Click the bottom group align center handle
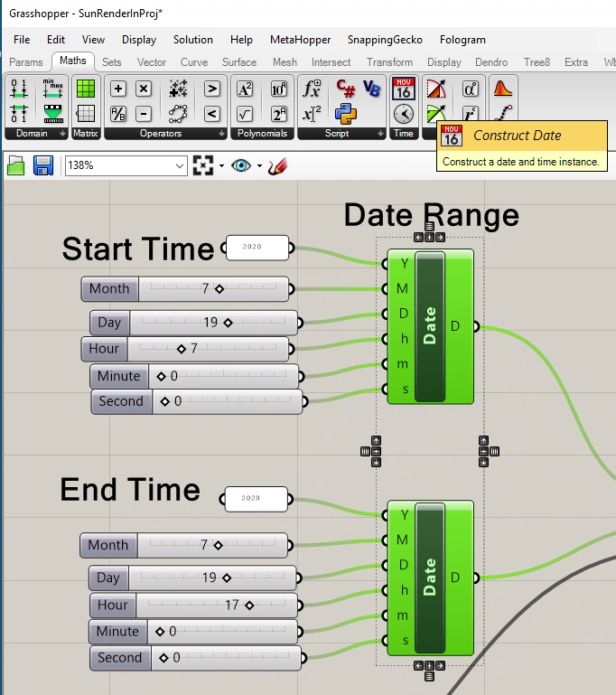Image resolution: width=616 pixels, height=695 pixels. [x=429, y=665]
